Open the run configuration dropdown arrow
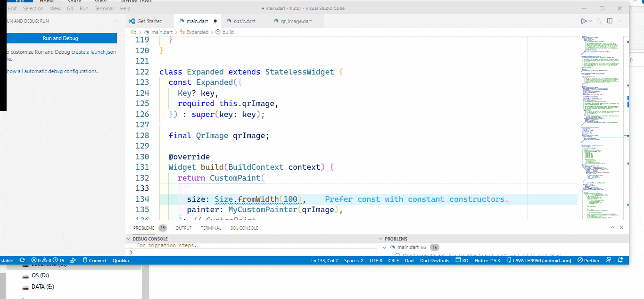644x299 pixels. pos(590,21)
